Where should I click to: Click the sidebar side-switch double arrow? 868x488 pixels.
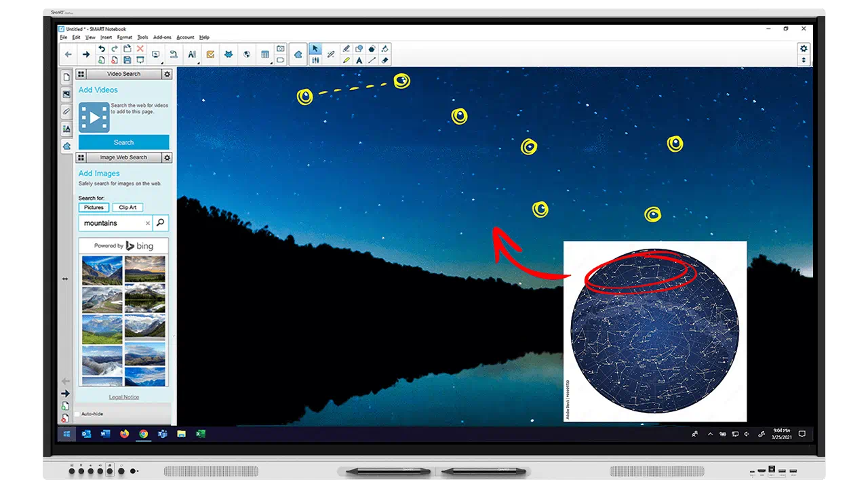tap(65, 279)
